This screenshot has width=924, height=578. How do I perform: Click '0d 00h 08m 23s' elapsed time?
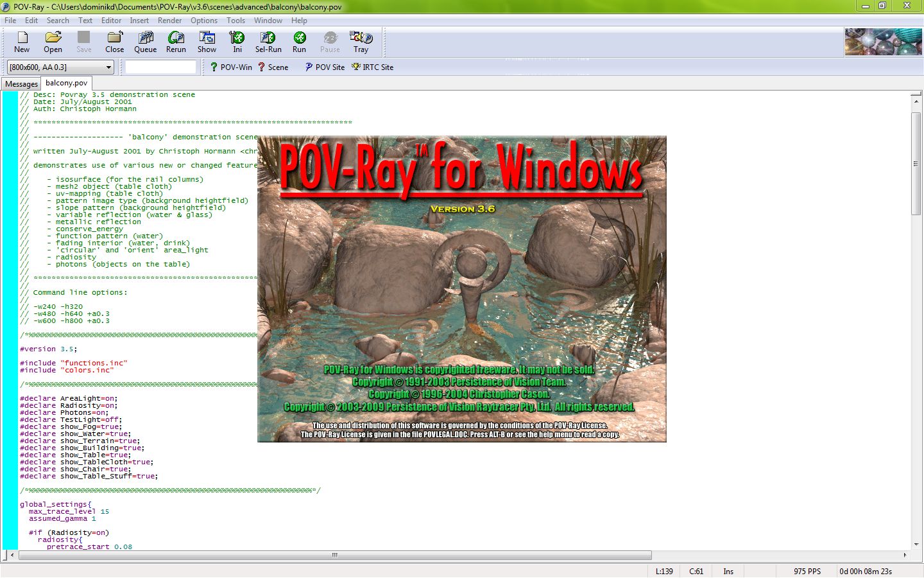click(866, 571)
